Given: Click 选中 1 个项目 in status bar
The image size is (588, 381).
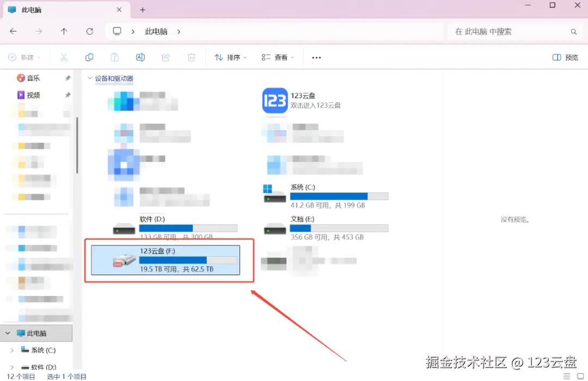Looking at the screenshot, I should [67, 377].
